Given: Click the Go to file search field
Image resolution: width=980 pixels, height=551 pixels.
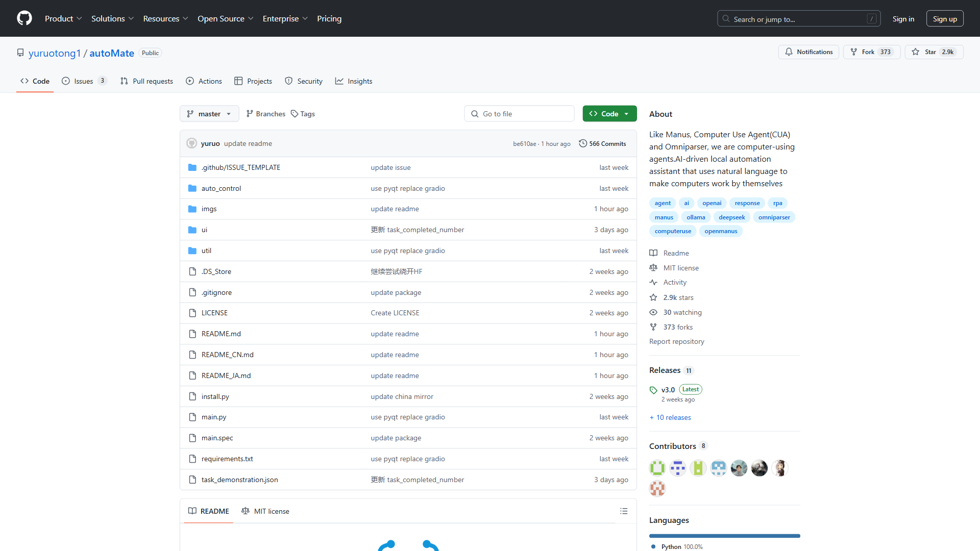Looking at the screenshot, I should coord(519,114).
